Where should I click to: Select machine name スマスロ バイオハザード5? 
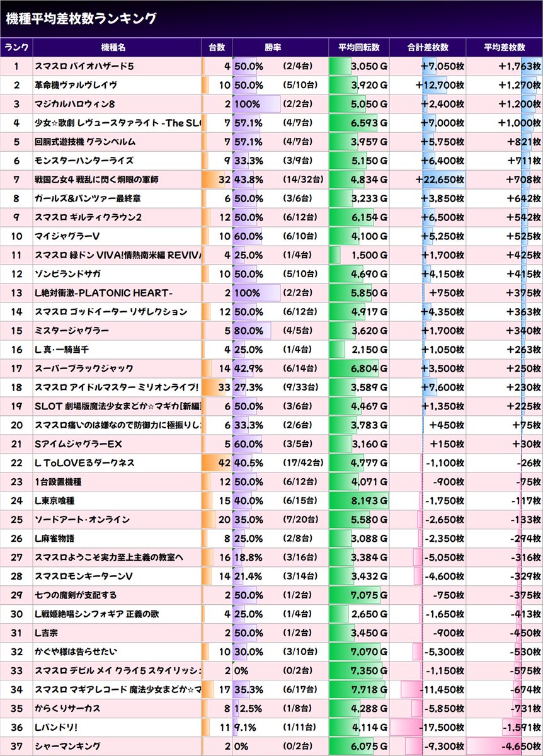tap(84, 66)
